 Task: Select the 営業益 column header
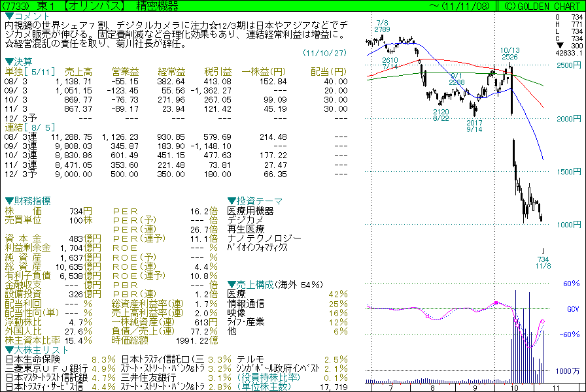coord(125,71)
